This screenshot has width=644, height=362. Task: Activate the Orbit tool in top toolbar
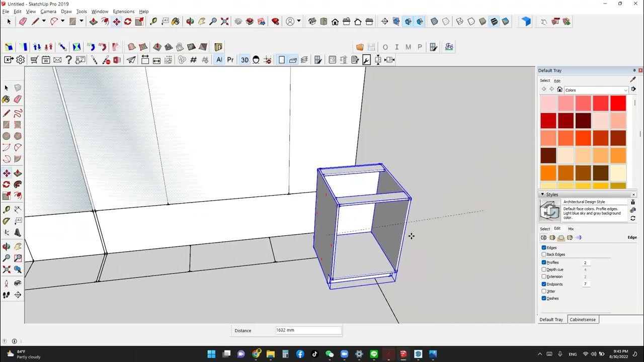tap(190, 21)
